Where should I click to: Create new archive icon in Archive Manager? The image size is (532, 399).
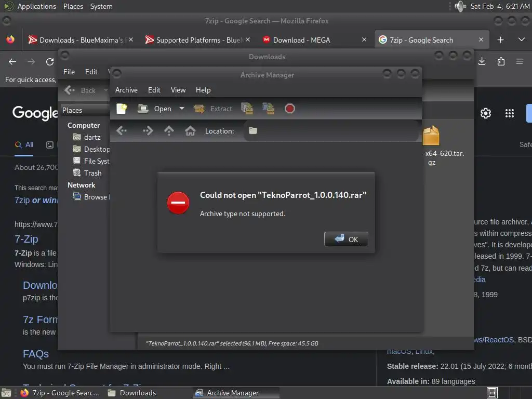coord(122,109)
